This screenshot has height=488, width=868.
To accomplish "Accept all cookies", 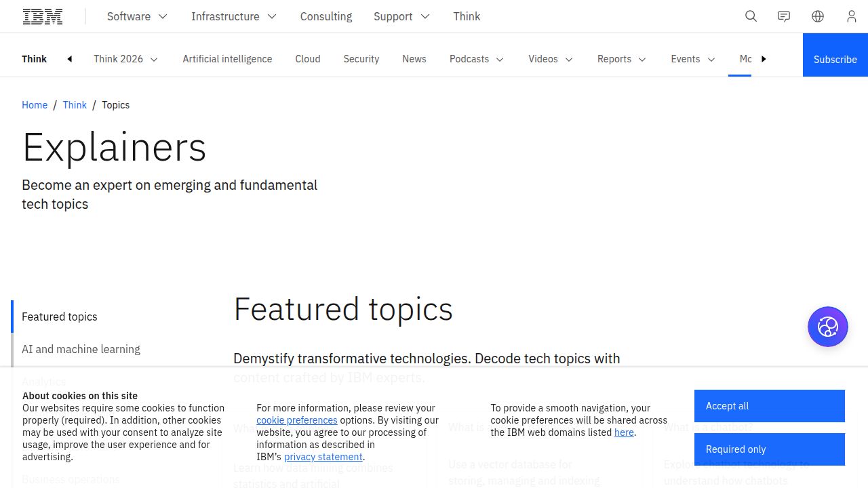I will coord(770,406).
